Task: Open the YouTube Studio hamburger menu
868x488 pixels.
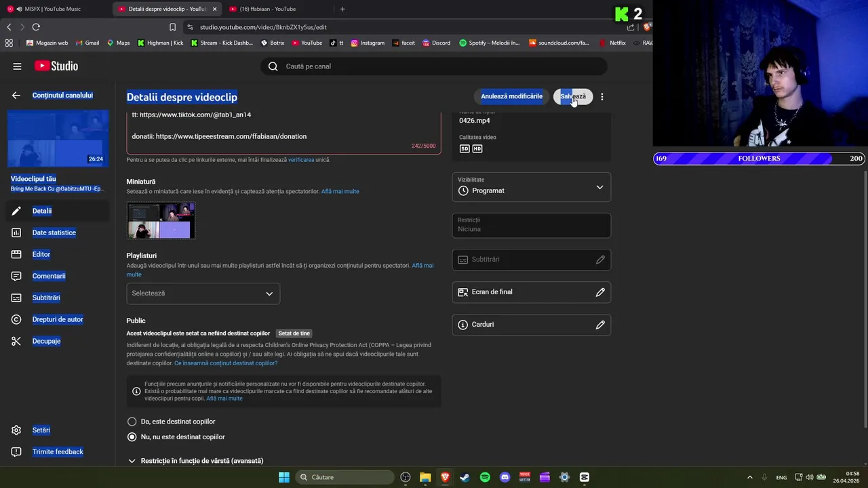Action: click(x=17, y=66)
